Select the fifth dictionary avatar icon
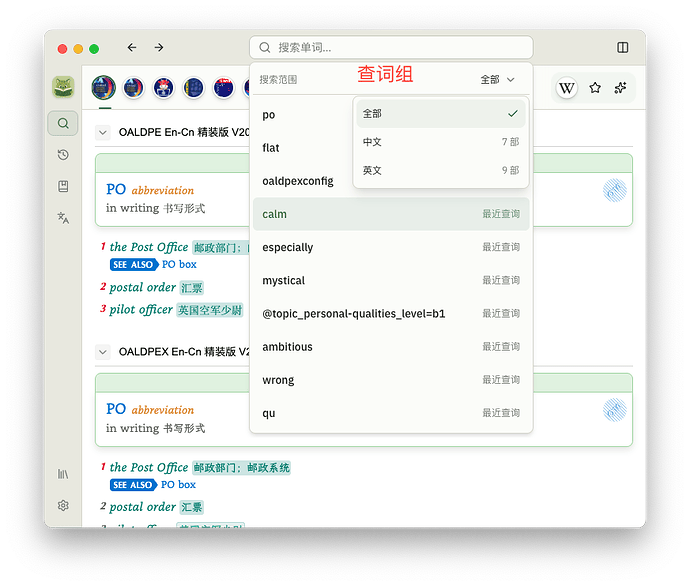The width and height of the screenshot is (690, 586). [x=224, y=87]
